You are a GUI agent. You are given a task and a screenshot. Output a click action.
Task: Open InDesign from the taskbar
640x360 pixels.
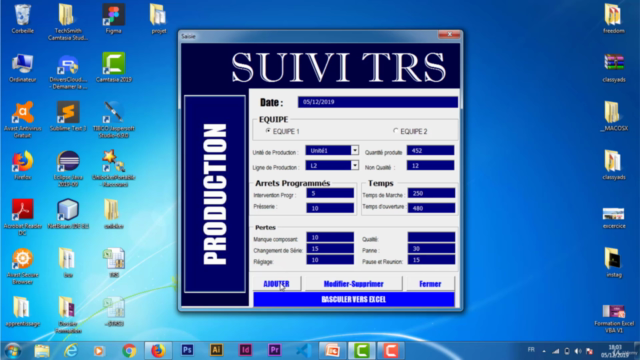(x=245, y=350)
